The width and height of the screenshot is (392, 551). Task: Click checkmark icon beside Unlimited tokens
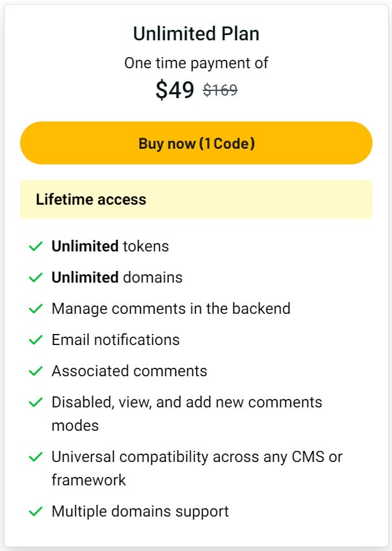(36, 247)
